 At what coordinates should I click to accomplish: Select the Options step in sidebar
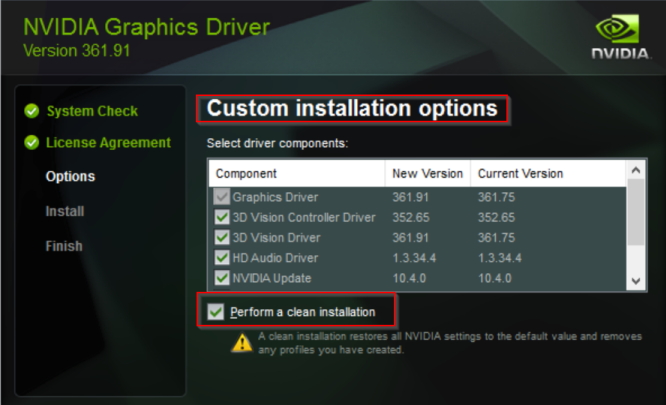pos(71,176)
